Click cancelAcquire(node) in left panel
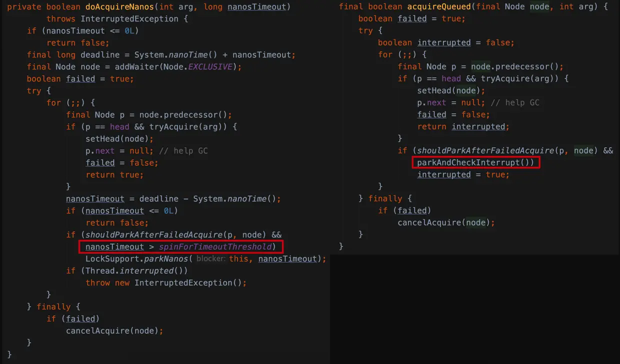620x364 pixels. [114, 331]
